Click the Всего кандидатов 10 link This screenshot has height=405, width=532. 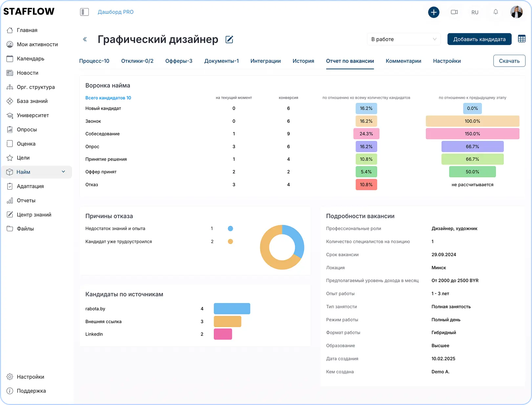[108, 98]
